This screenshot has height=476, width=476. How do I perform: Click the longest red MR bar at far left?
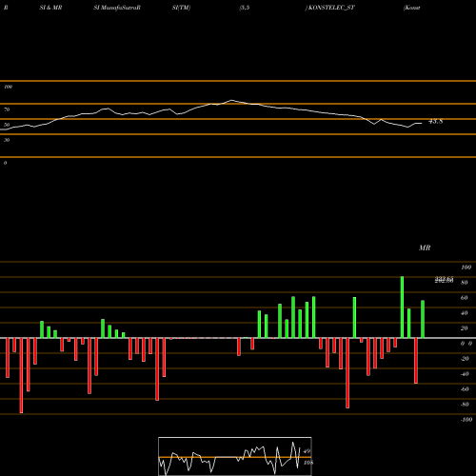(x=21, y=375)
